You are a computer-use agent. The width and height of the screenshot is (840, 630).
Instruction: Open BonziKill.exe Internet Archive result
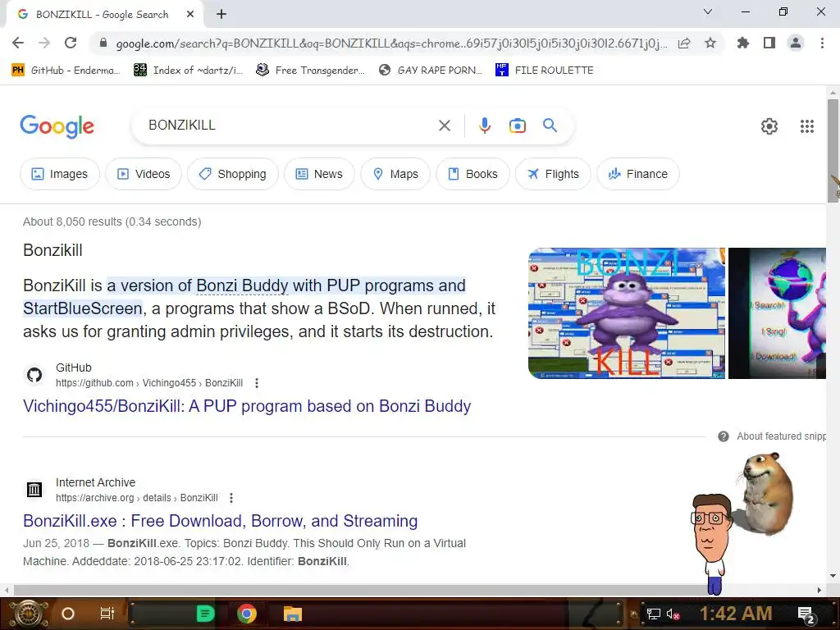tap(220, 521)
